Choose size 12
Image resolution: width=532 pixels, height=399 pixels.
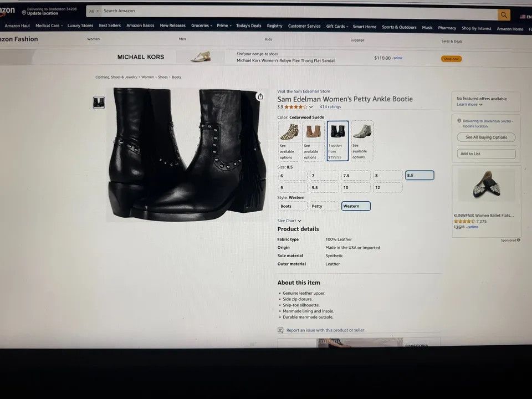click(388, 188)
